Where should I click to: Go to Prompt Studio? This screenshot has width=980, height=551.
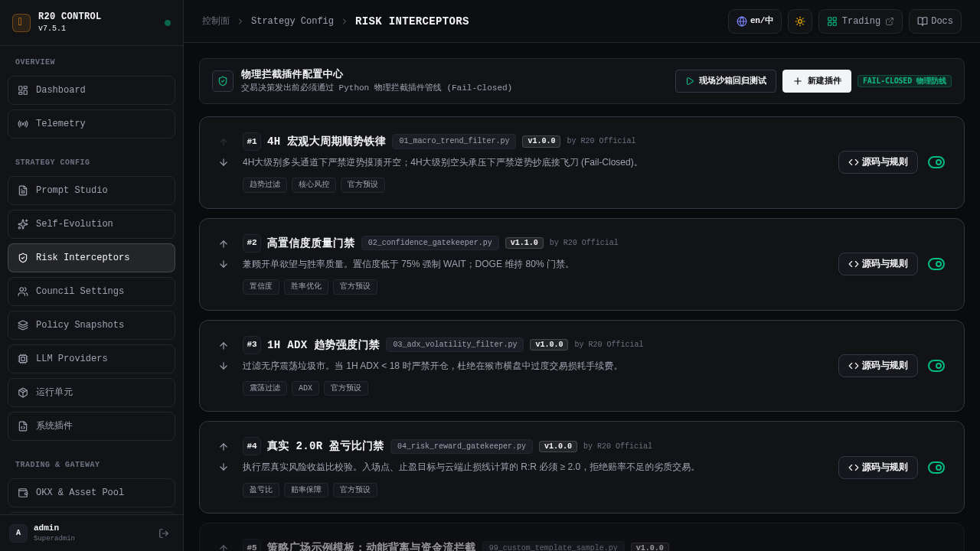coord(91,191)
